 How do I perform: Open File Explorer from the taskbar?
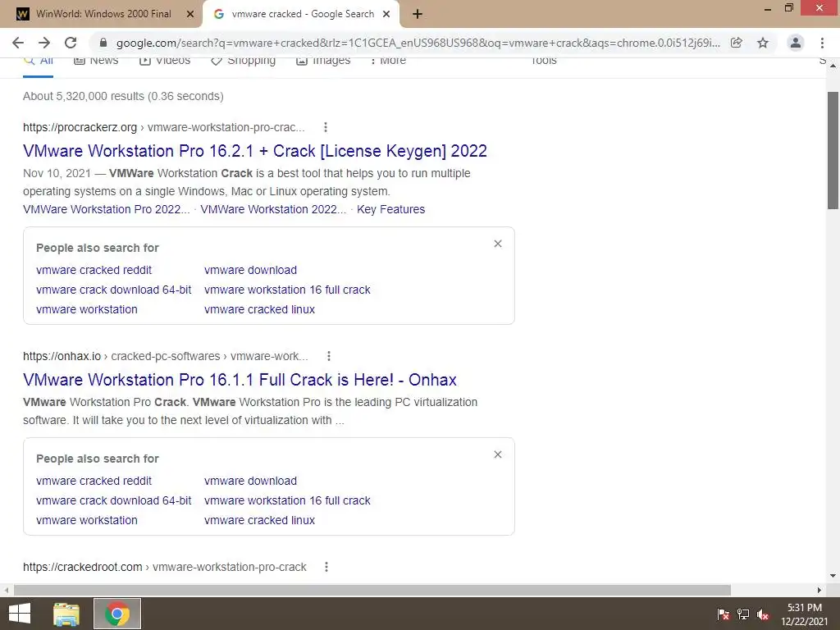pyautogui.click(x=66, y=614)
